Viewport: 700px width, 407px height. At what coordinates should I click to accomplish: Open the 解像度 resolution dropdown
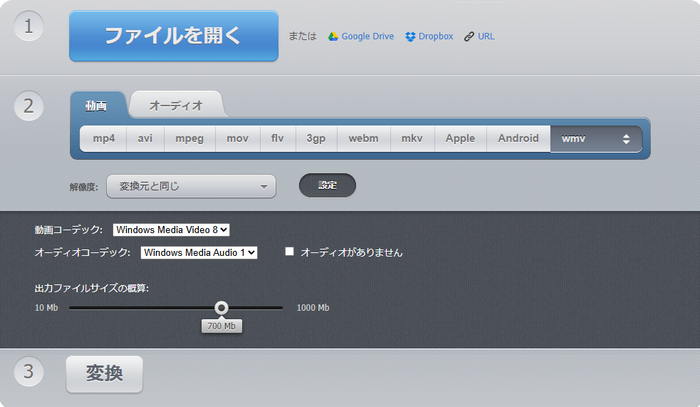pos(191,186)
